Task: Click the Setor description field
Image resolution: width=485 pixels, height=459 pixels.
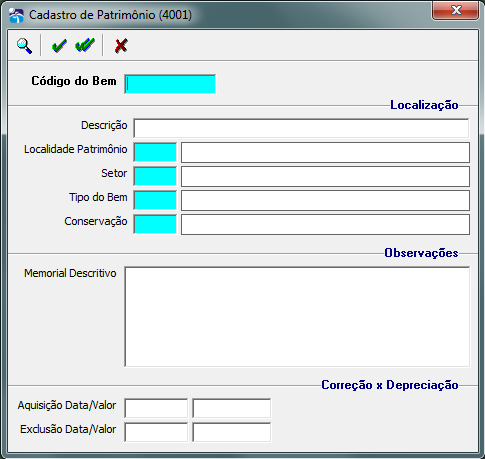Action: tap(325, 176)
